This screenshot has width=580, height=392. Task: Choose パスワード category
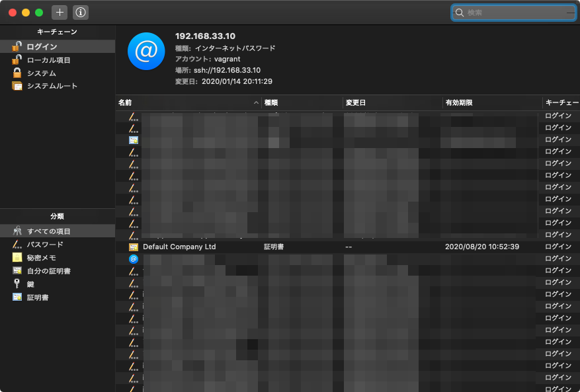click(x=58, y=245)
